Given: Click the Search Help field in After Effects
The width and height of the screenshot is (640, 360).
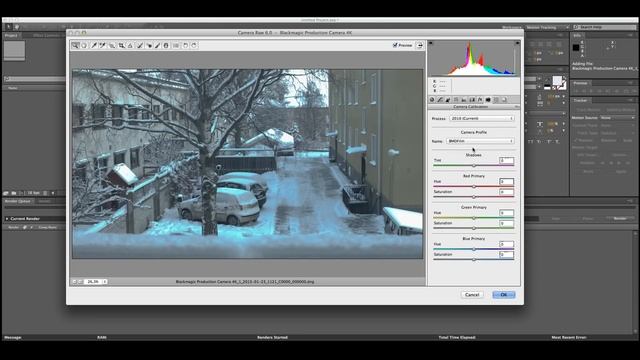Looking at the screenshot, I should pyautogui.click(x=604, y=27).
